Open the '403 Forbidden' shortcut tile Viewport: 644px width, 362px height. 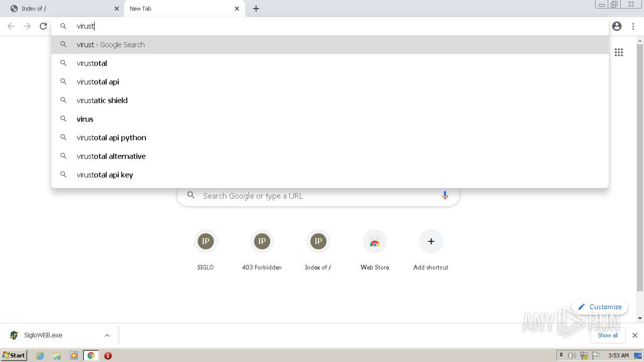[262, 250]
